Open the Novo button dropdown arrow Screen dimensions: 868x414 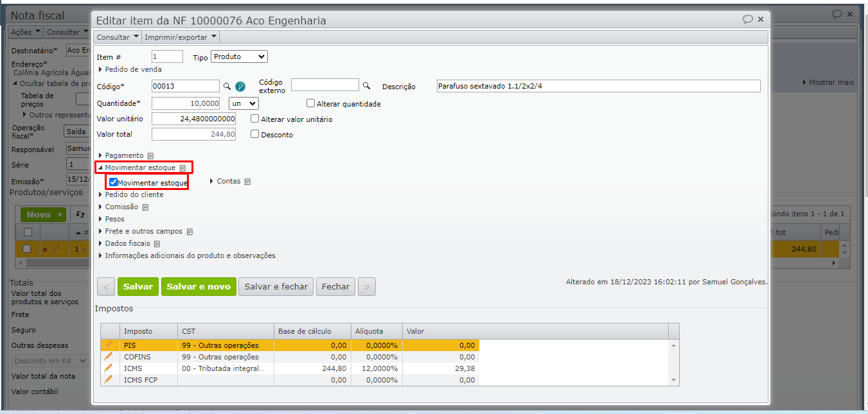[x=60, y=215]
